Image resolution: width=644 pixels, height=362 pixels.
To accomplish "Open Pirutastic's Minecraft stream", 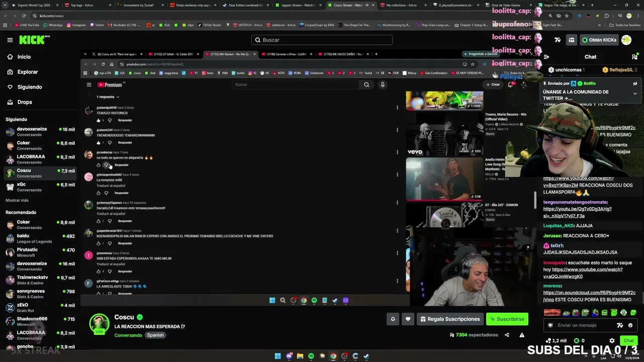I will (40, 252).
